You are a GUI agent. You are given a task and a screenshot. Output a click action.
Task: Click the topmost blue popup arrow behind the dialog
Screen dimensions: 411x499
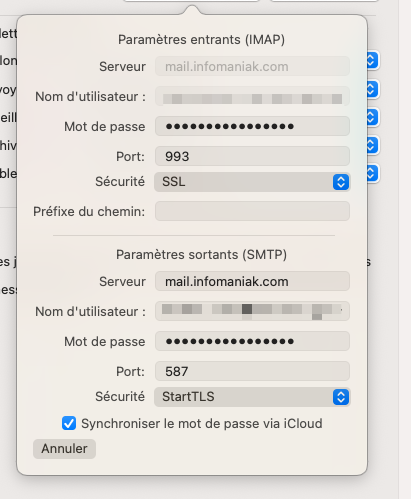pyautogui.click(x=373, y=61)
